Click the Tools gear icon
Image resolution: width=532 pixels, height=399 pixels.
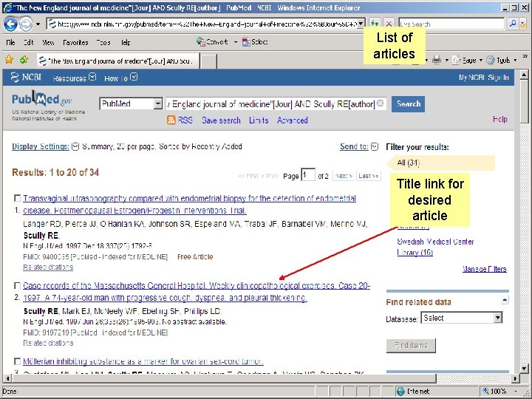491,61
